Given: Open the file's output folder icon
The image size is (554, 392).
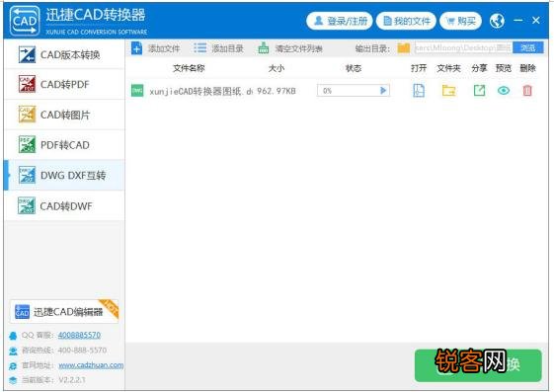Looking at the screenshot, I should pos(448,91).
